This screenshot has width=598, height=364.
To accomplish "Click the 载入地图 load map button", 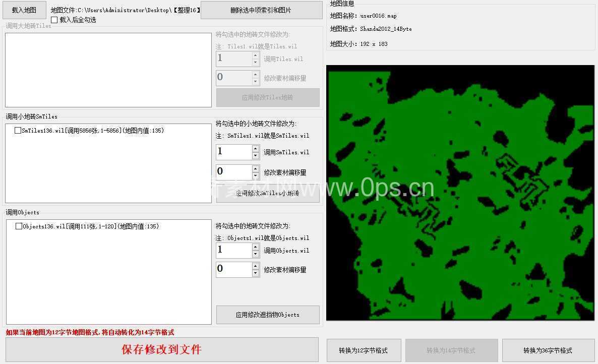I will 24,10.
